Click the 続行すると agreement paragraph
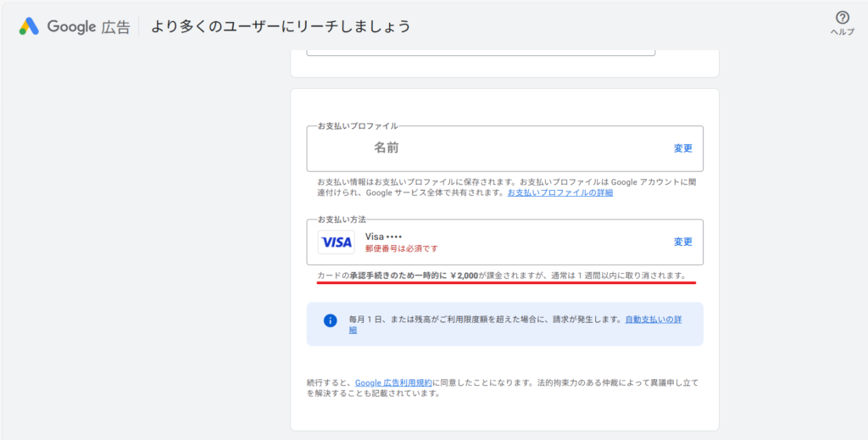 pos(504,388)
